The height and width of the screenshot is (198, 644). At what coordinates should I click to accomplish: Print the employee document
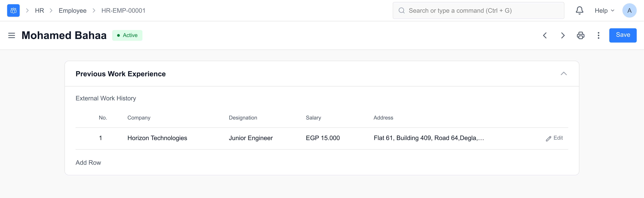point(581,35)
